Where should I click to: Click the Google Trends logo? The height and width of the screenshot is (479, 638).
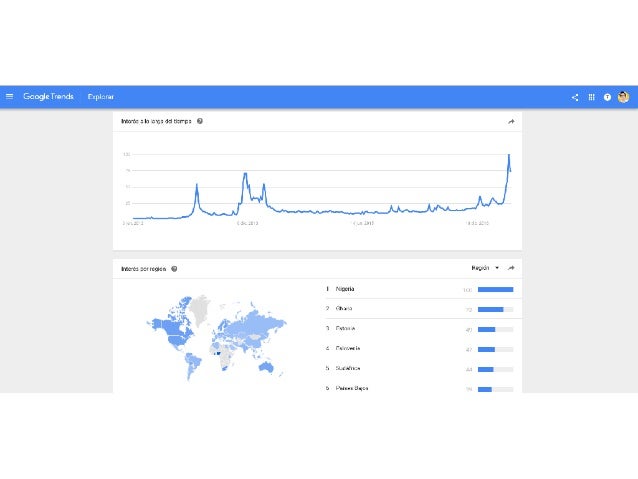click(48, 97)
